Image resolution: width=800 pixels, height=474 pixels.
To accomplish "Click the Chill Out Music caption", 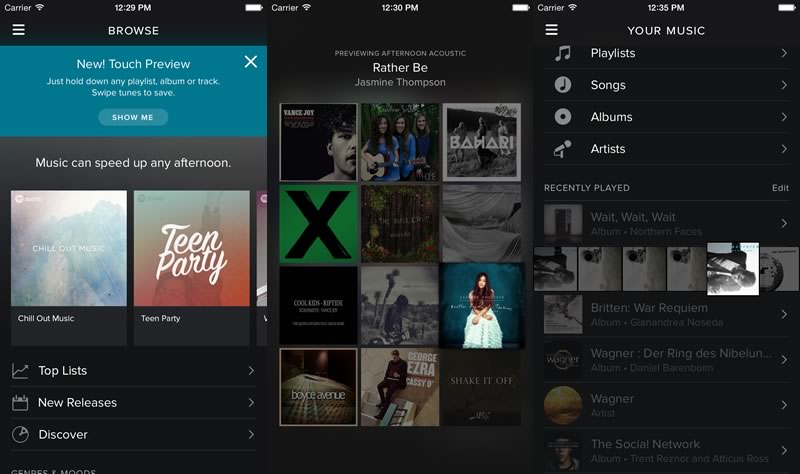I will (x=46, y=318).
